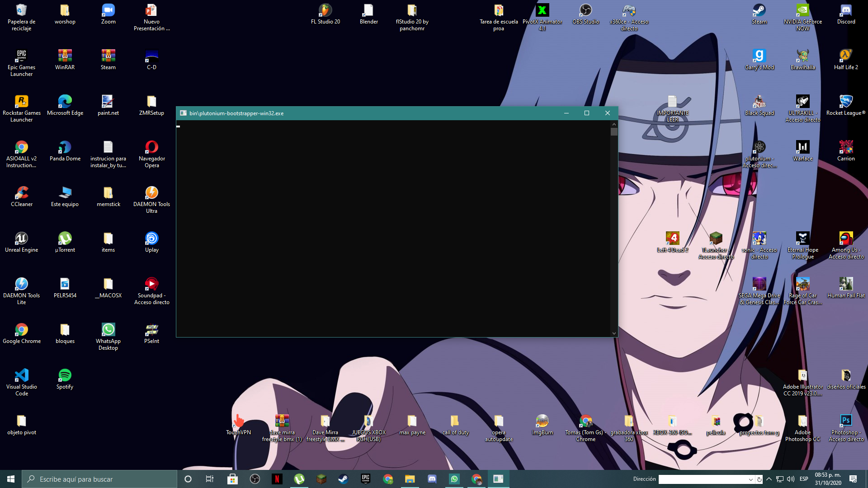Image resolution: width=868 pixels, height=488 pixels.
Task: Maximize the plutonium-bootstrapper console window
Action: tap(587, 113)
